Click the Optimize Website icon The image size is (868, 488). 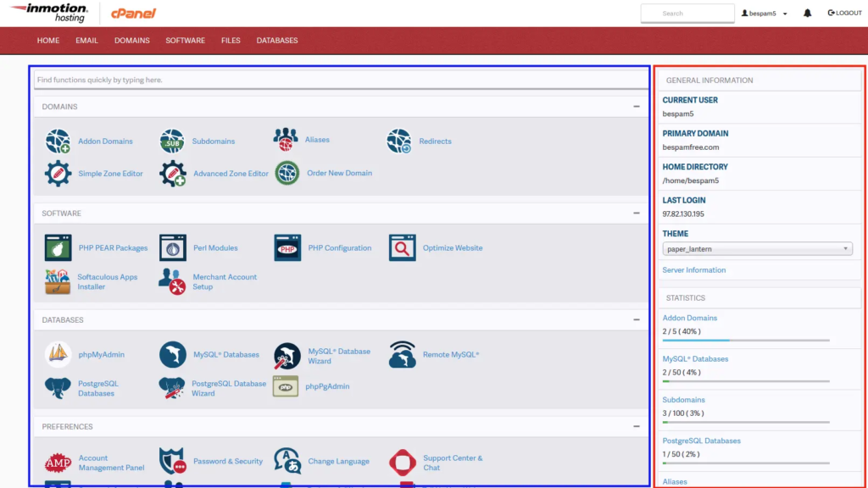[402, 248]
